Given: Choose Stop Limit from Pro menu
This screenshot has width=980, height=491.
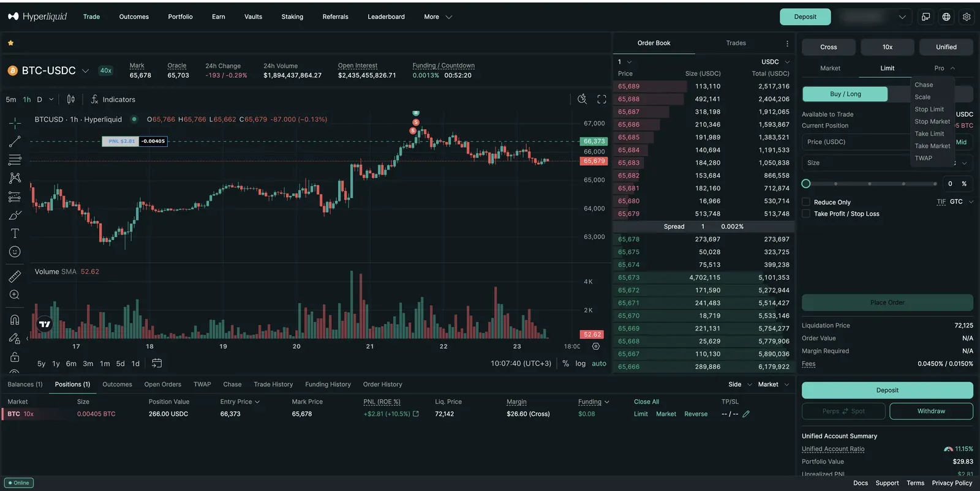Looking at the screenshot, I should pos(929,110).
